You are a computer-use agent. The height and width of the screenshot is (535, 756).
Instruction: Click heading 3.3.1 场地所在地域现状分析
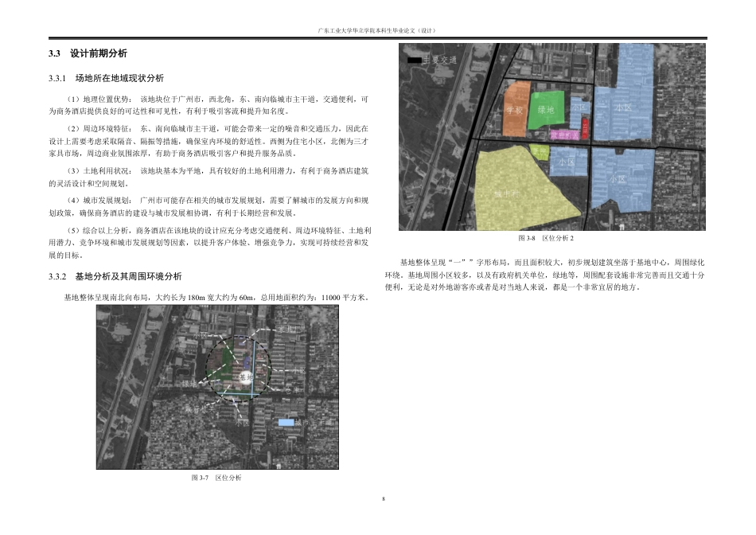click(107, 79)
